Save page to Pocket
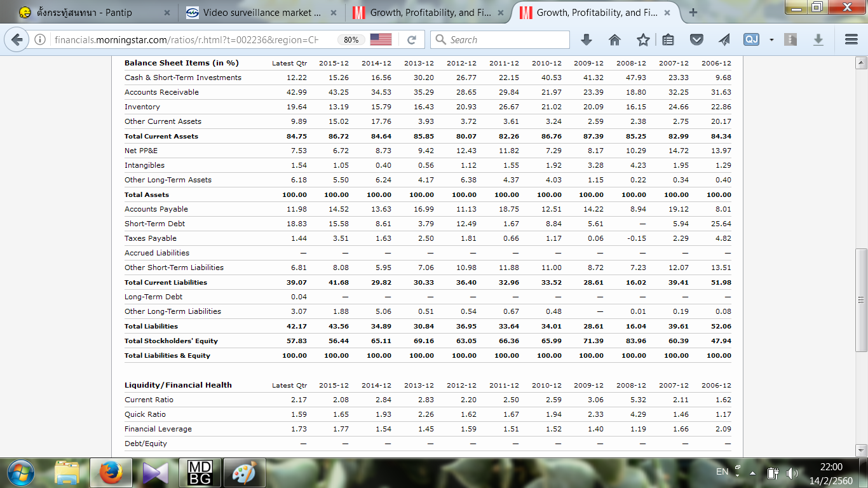 pyautogui.click(x=696, y=39)
